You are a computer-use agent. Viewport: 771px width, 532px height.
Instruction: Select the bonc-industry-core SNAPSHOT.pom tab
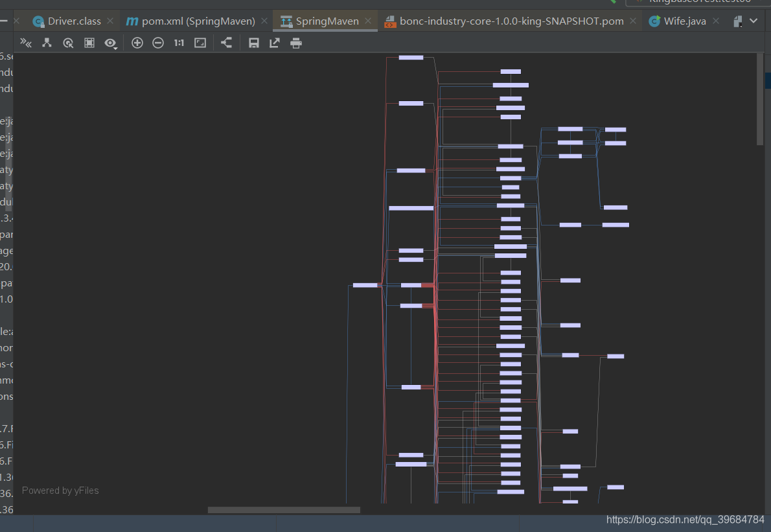(511, 21)
